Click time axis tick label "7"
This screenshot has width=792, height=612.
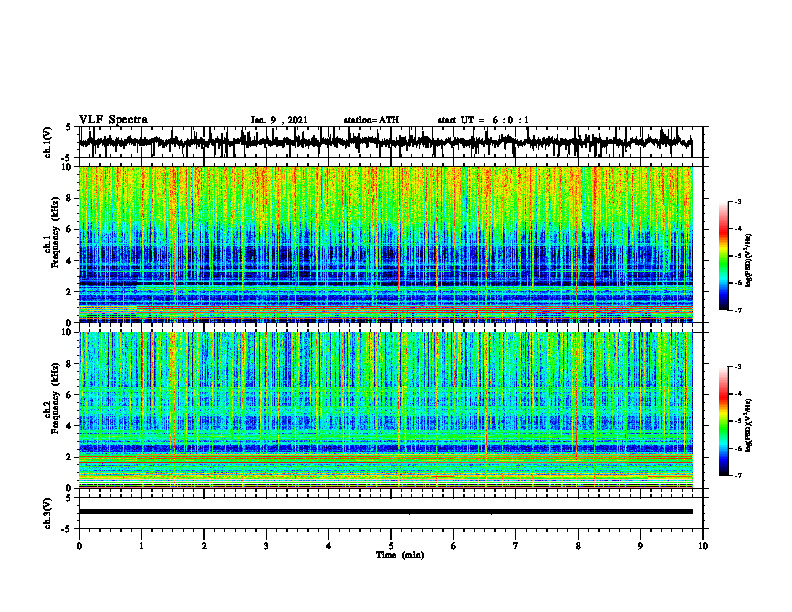tap(516, 546)
